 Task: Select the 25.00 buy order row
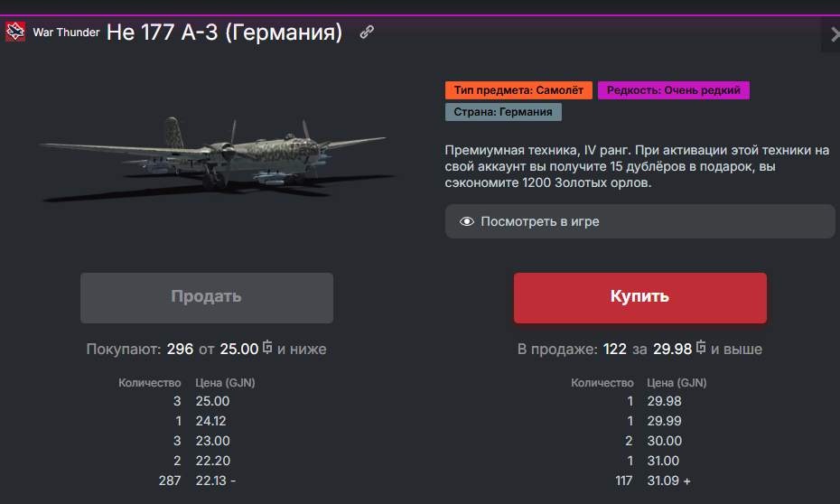[x=187, y=401]
